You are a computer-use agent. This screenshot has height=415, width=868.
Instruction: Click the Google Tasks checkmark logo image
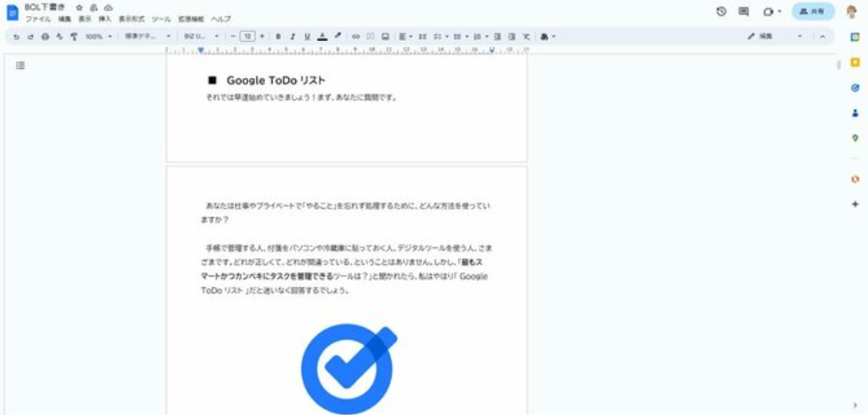tap(349, 369)
